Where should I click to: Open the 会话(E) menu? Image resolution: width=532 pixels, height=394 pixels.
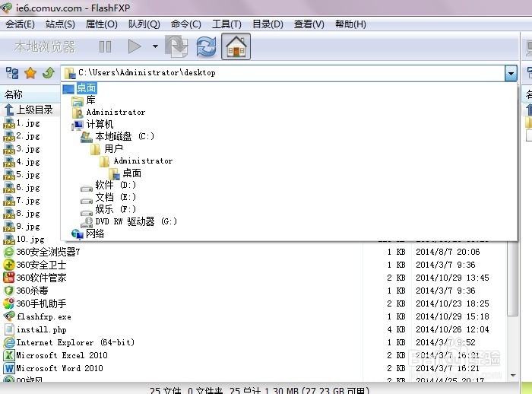click(x=20, y=24)
